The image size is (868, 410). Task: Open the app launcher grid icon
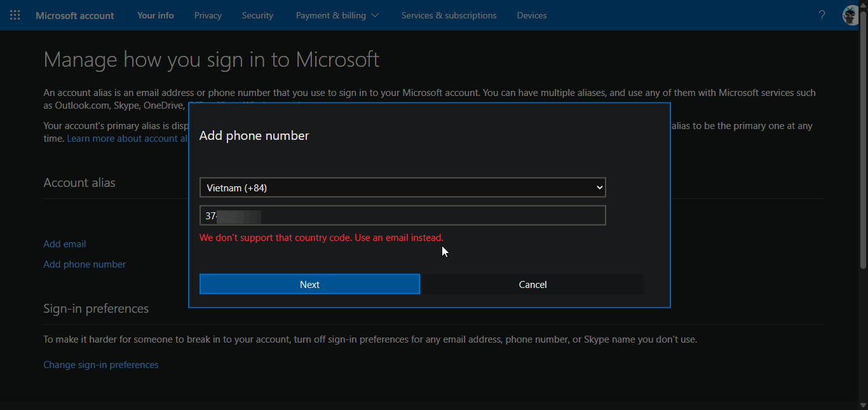coord(15,15)
